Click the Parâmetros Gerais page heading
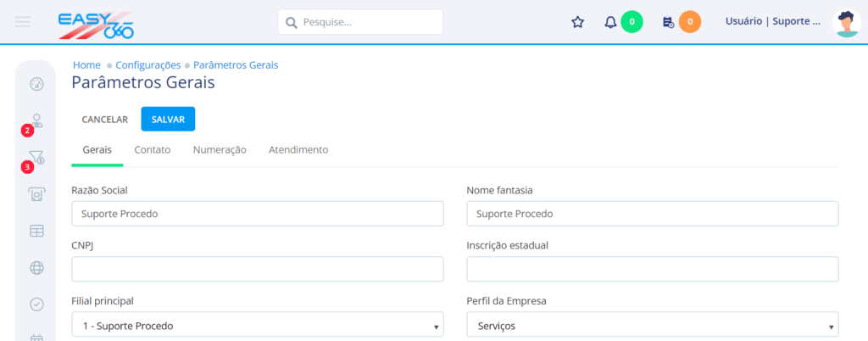 [143, 83]
